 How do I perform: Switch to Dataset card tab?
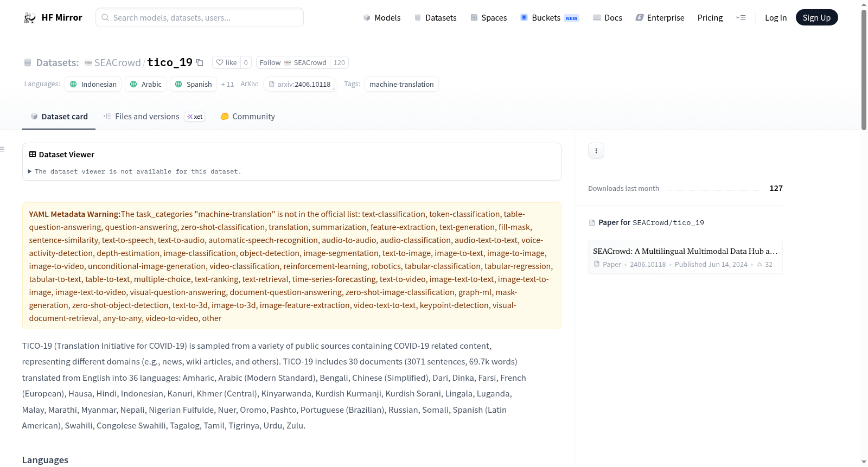(x=59, y=117)
